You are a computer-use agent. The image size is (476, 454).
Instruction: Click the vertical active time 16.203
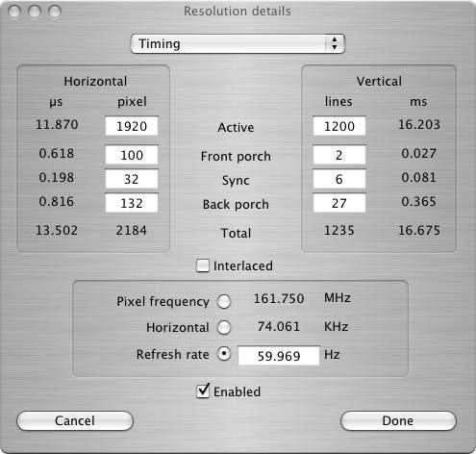pyautogui.click(x=419, y=124)
